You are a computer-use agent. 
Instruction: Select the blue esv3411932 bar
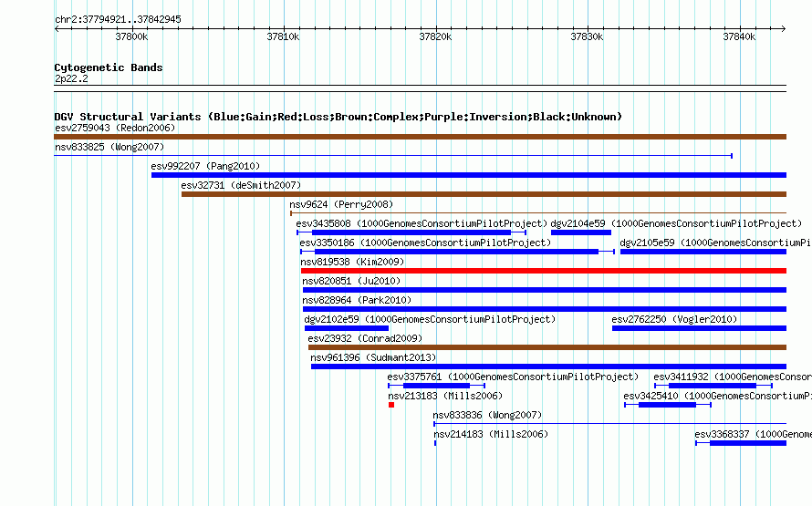click(x=713, y=386)
